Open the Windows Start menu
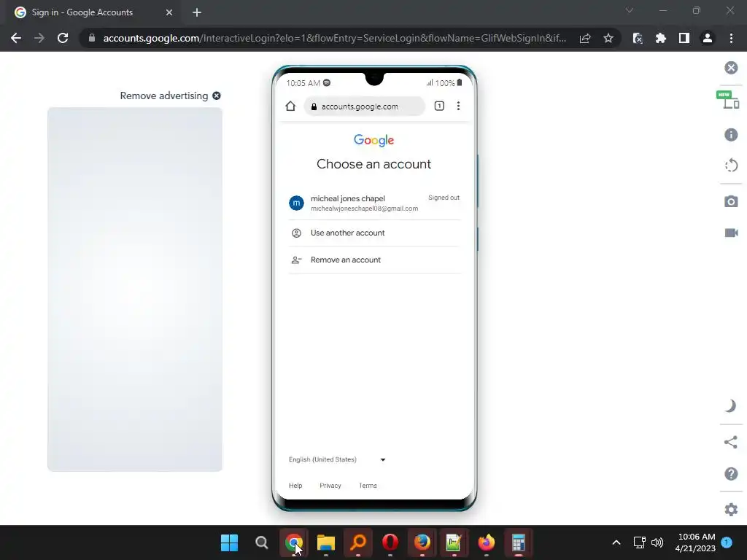 point(229,542)
